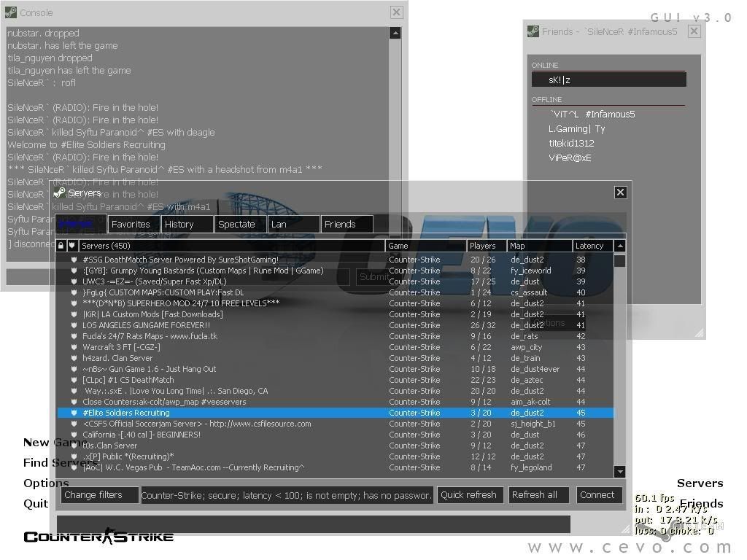
Task: Favorite the Fucla's 24/7 Rats Maps heart icon
Action: 73,336
